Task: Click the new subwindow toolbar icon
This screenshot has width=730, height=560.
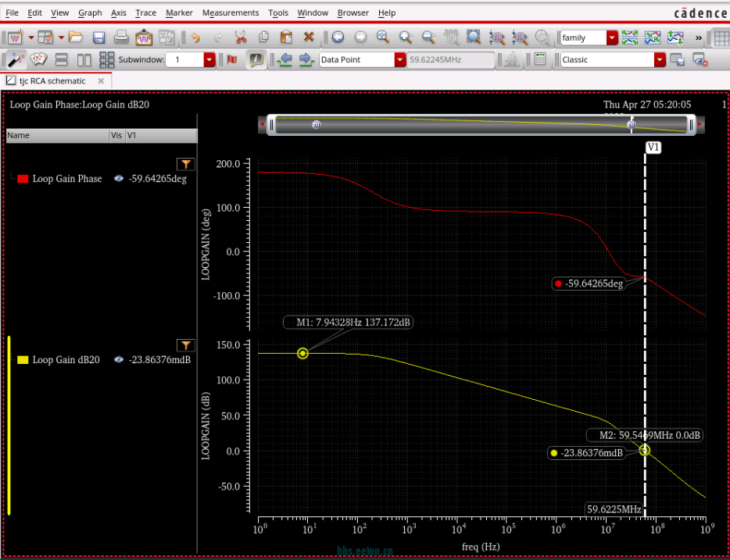Action: [45, 37]
